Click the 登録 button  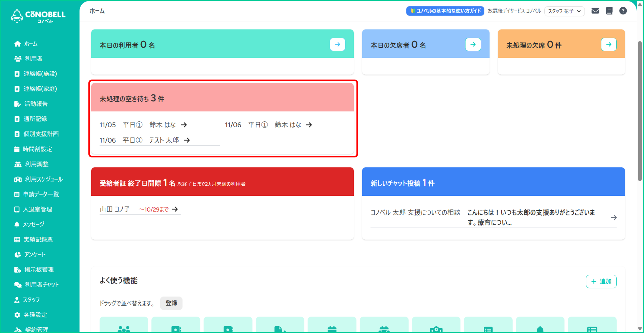(x=171, y=303)
